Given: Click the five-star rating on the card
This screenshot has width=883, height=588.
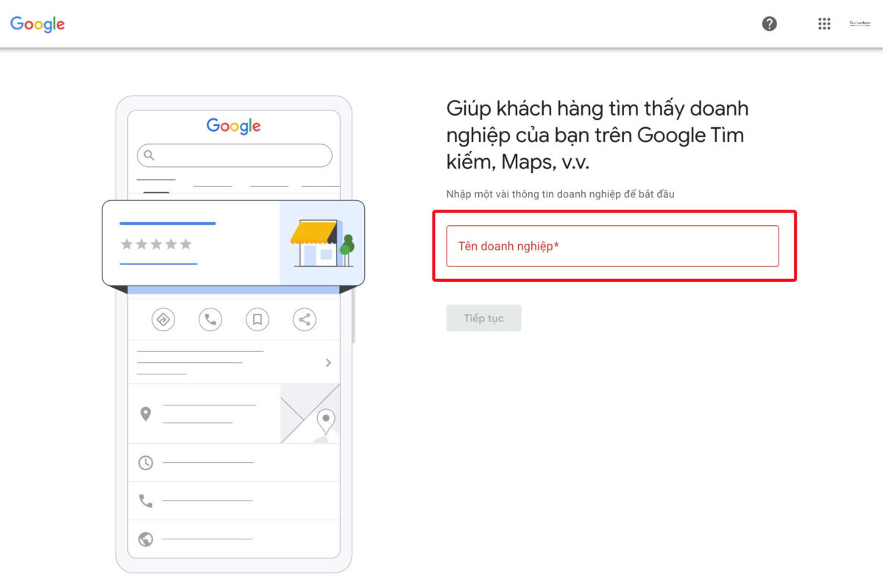Looking at the screenshot, I should point(156,244).
